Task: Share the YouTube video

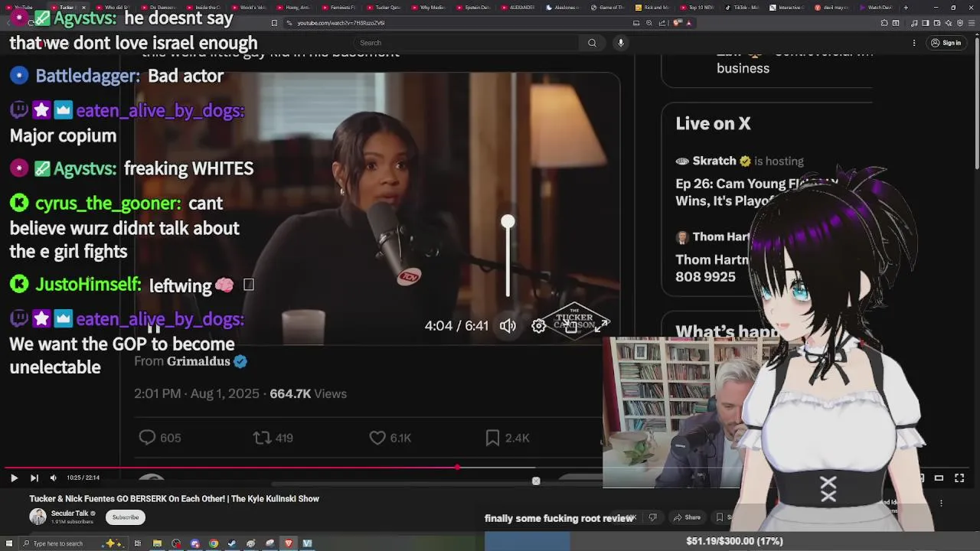Action: coord(686,517)
